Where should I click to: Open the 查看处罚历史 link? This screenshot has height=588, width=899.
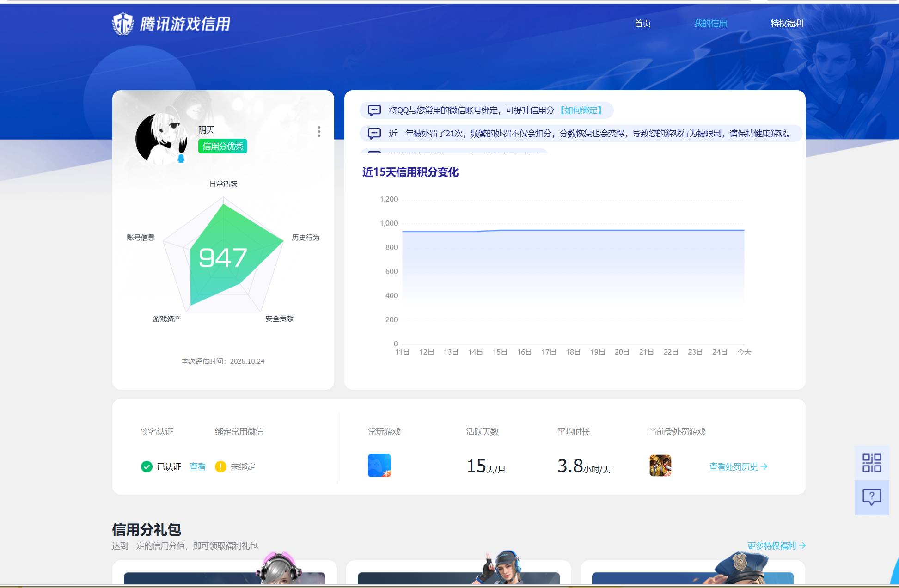(x=738, y=467)
